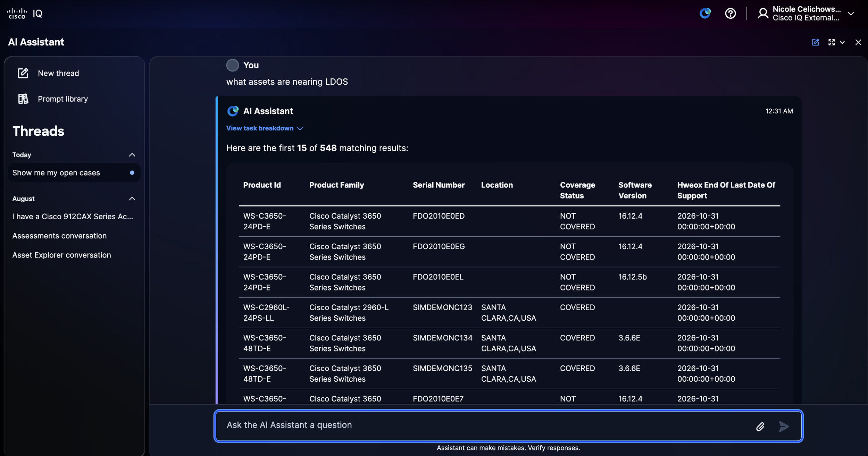This screenshot has height=456, width=868.
Task: Open the Assessments conversation thread
Action: tap(60, 236)
